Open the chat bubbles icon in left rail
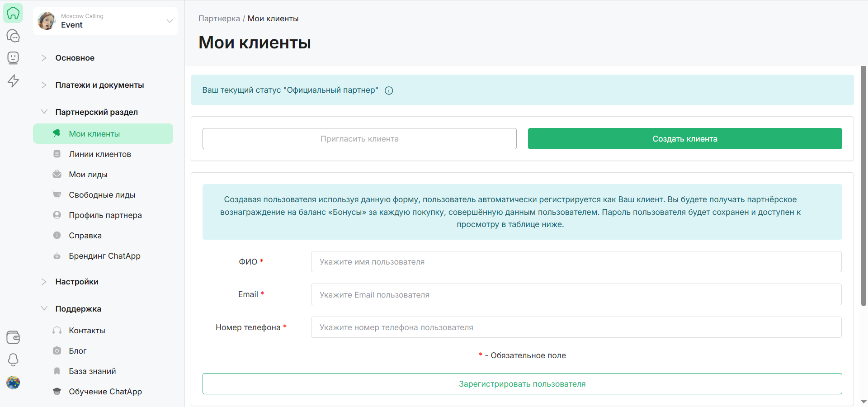 click(x=13, y=36)
